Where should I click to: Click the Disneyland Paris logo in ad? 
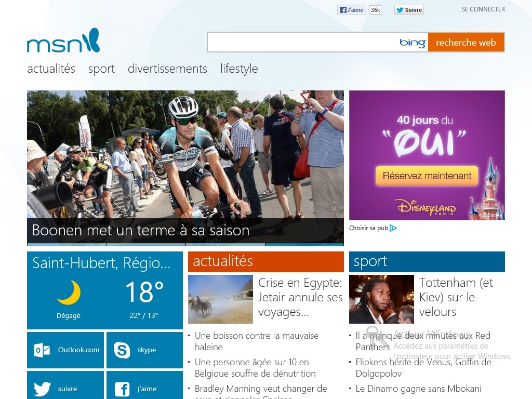click(x=426, y=207)
